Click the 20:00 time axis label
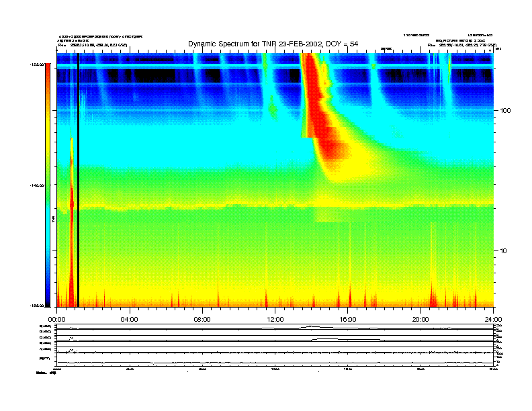The image size is (532, 411). click(420, 320)
